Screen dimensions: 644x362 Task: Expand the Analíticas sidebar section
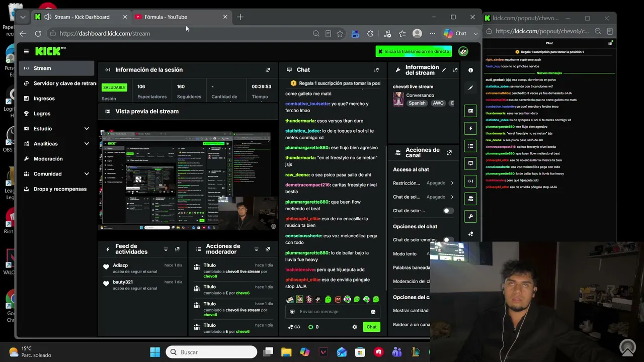87,144
